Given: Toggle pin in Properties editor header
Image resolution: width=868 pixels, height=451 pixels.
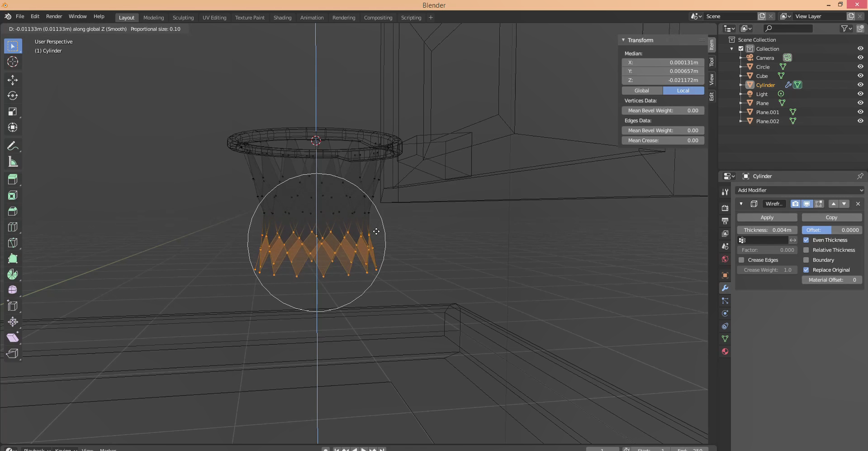Looking at the screenshot, I should (860, 176).
